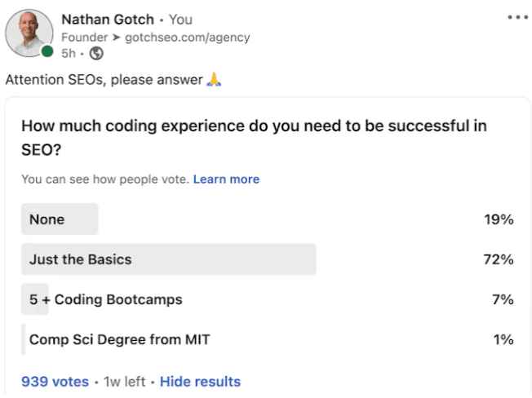Click Nathan Gotch's profile photo

tap(30, 33)
